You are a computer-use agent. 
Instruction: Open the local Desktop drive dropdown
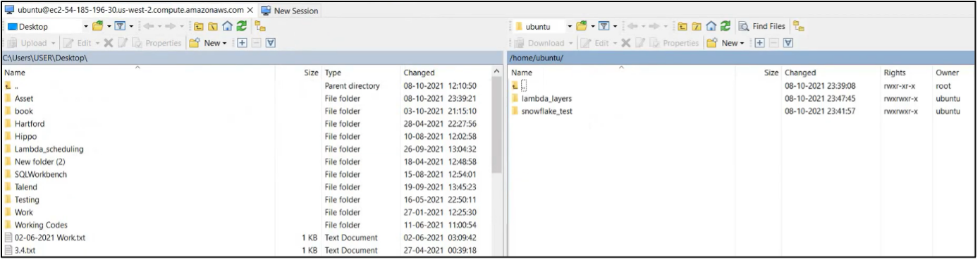tap(87, 27)
